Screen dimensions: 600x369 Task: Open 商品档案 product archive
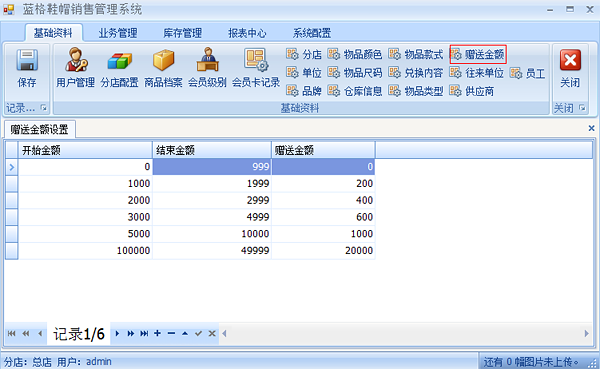click(x=163, y=68)
